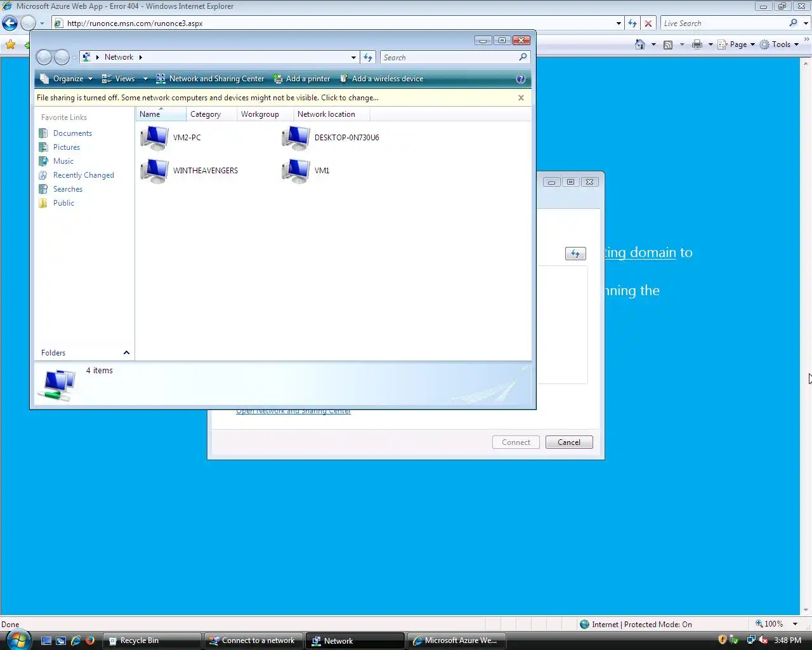Sort by Name column header
The width and height of the screenshot is (812, 650).
click(161, 114)
